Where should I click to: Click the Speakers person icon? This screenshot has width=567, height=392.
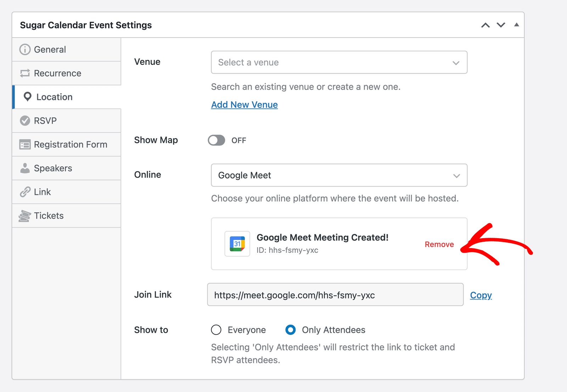click(25, 168)
